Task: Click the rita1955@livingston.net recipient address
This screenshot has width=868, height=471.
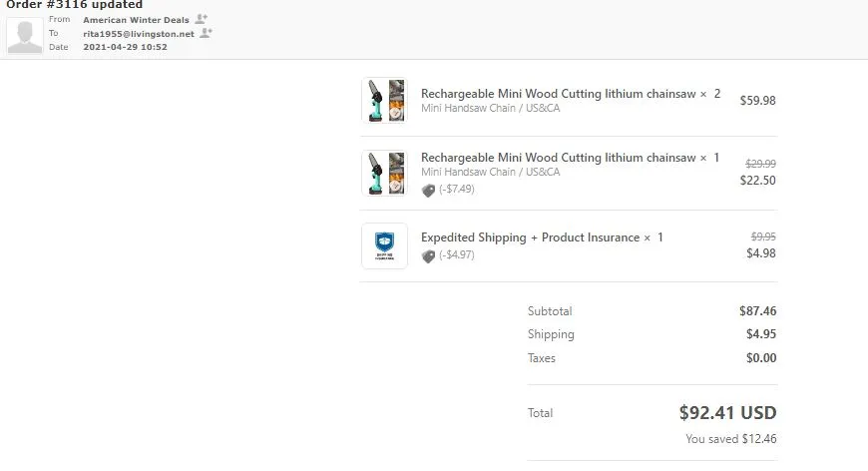Action: tap(139, 34)
